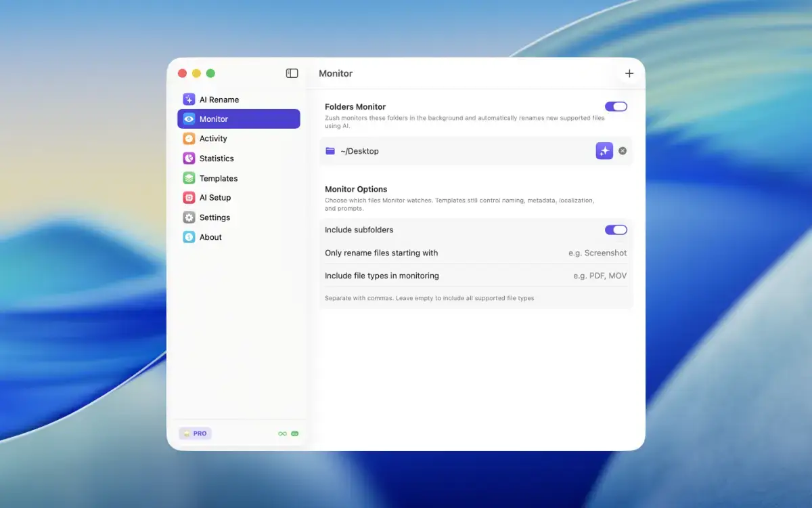Viewport: 812px width, 508px height.
Task: Click the 'Monitor Options' heading
Action: click(356, 190)
